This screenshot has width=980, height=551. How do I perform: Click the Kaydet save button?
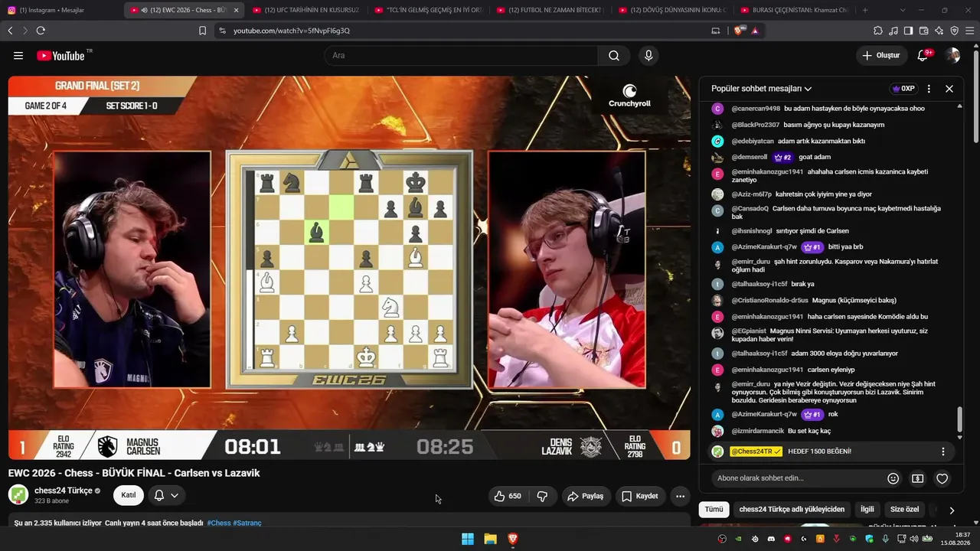tap(639, 496)
